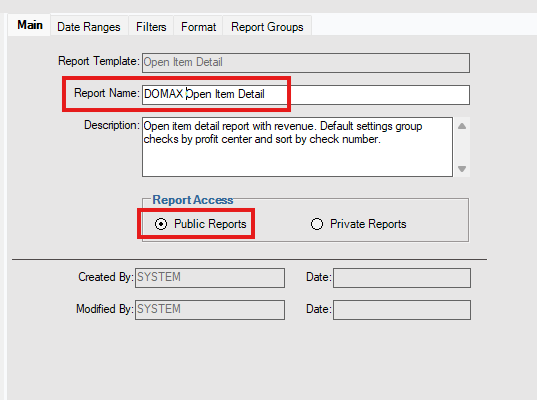This screenshot has height=400, width=537.
Task: Switch to the Format tab
Action: (198, 27)
